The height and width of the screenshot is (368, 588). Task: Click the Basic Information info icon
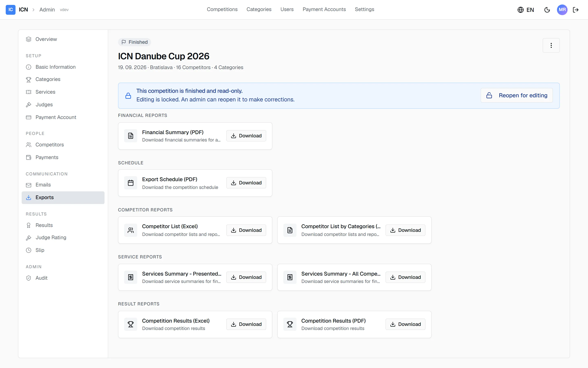(29, 67)
